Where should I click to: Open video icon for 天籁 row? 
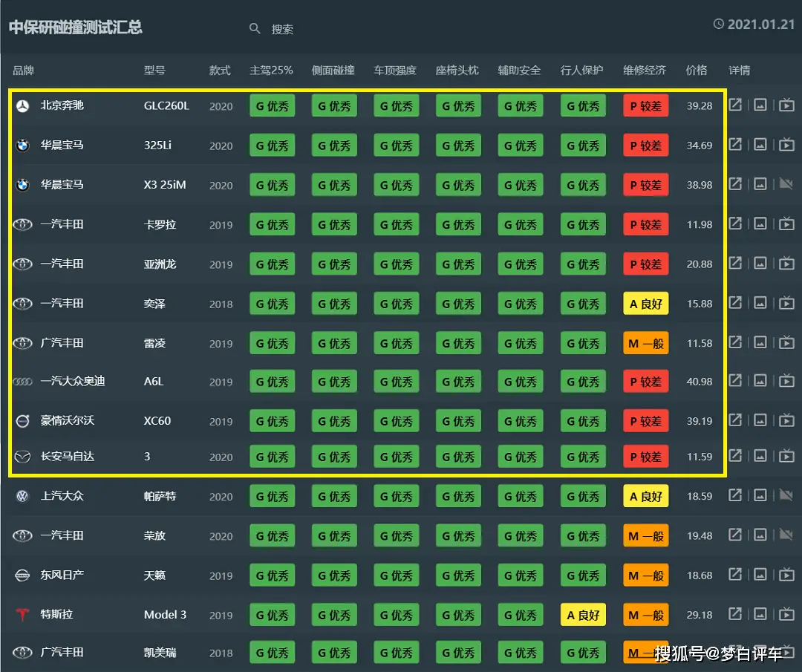pos(786,574)
